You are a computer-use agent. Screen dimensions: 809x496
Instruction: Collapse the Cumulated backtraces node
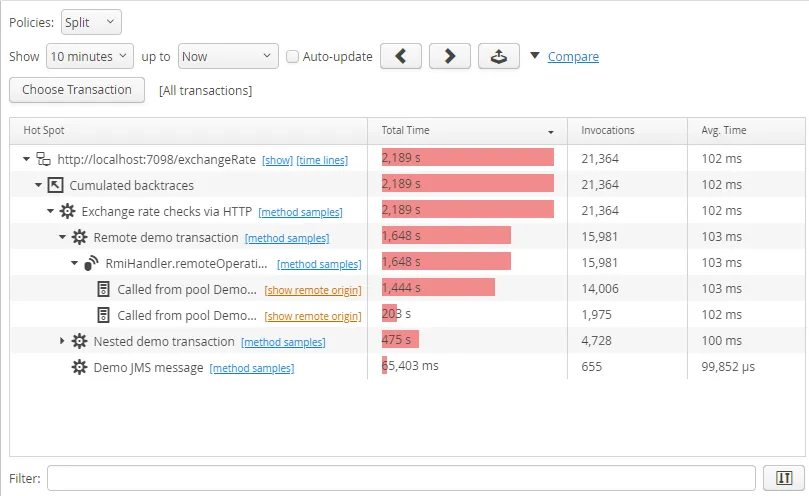38,185
